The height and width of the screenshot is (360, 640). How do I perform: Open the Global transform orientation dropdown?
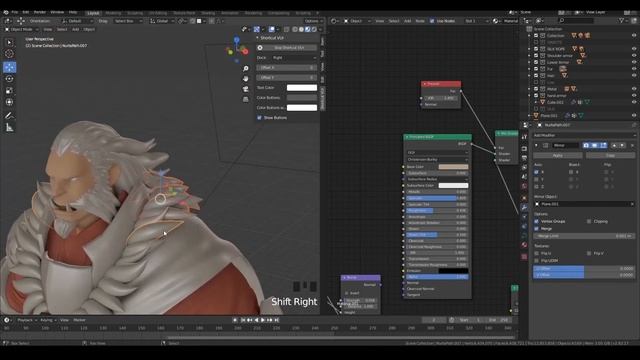[161, 21]
